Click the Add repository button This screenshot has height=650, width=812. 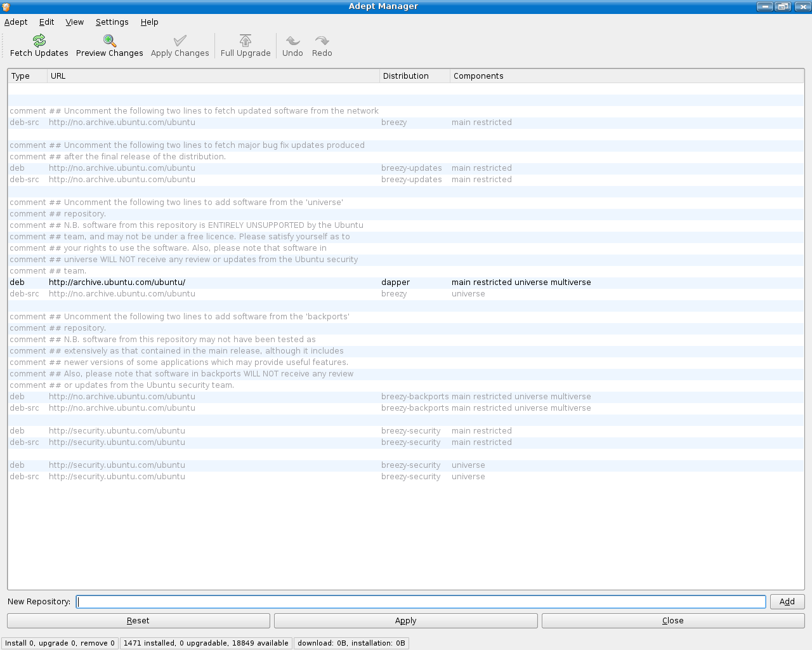787,602
